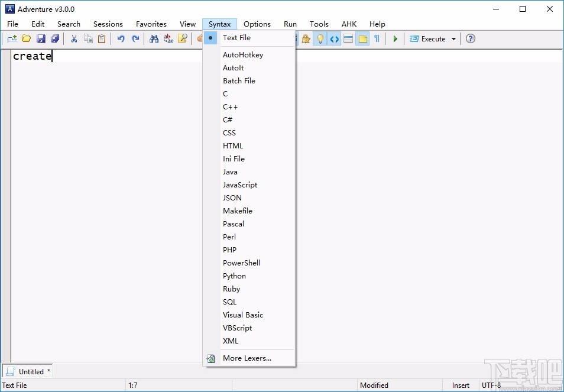This screenshot has height=392, width=564.
Task: Click the New File toolbar icon
Action: pos(12,38)
